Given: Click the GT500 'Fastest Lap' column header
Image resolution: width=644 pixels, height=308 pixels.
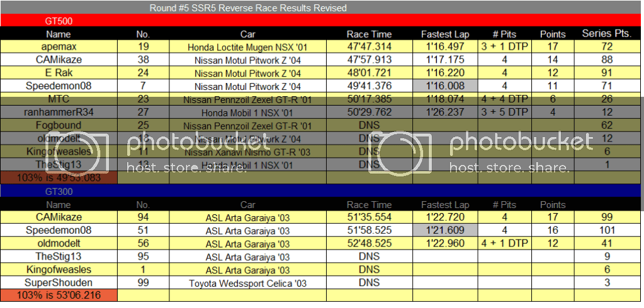Looking at the screenshot, I should pos(445,35).
